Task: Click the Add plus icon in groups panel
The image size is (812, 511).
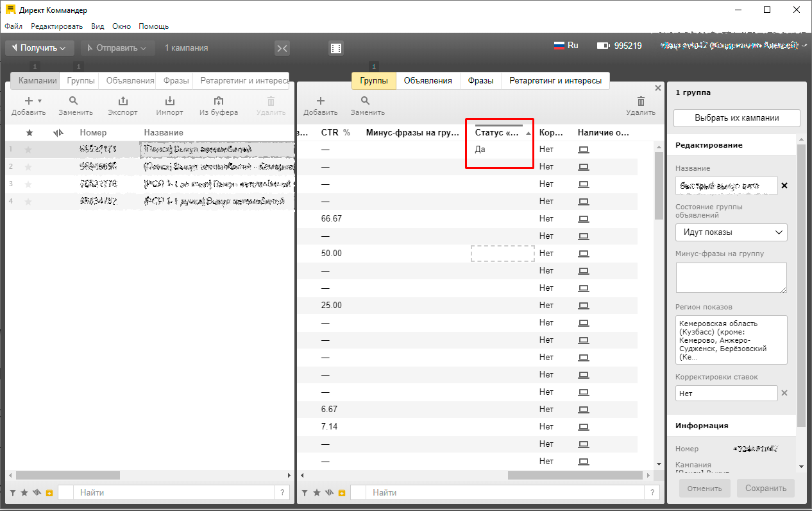Action: tap(320, 101)
